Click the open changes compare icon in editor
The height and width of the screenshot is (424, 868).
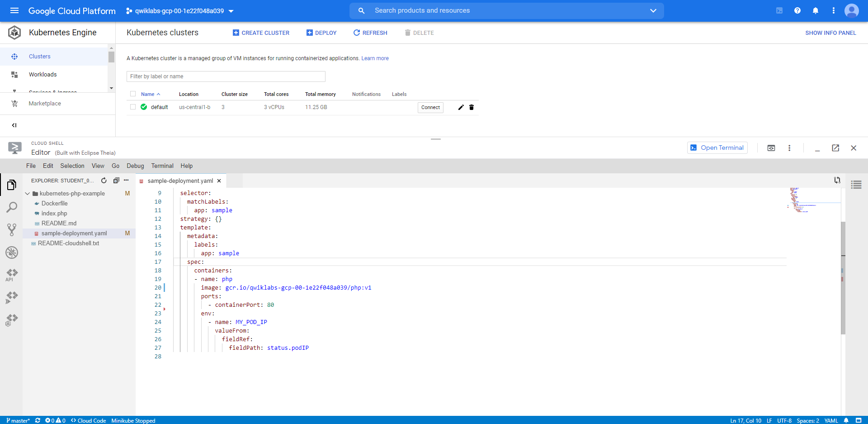[x=837, y=180]
